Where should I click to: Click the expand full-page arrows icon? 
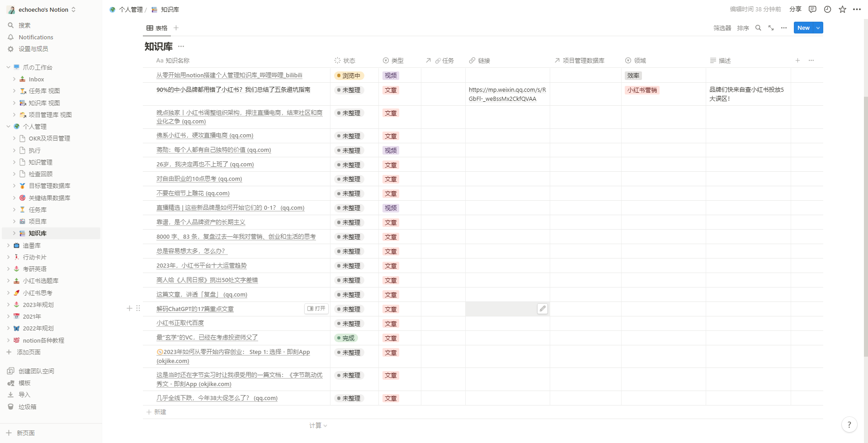771,28
